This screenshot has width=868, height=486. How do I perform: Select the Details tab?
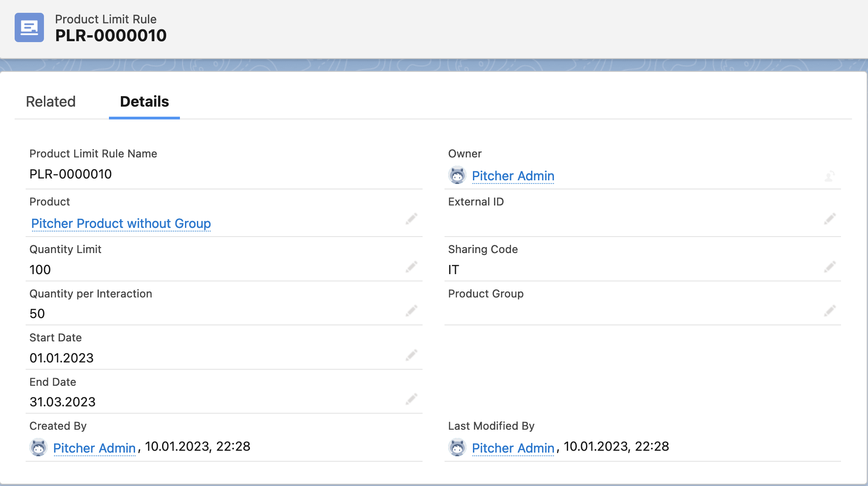click(144, 102)
